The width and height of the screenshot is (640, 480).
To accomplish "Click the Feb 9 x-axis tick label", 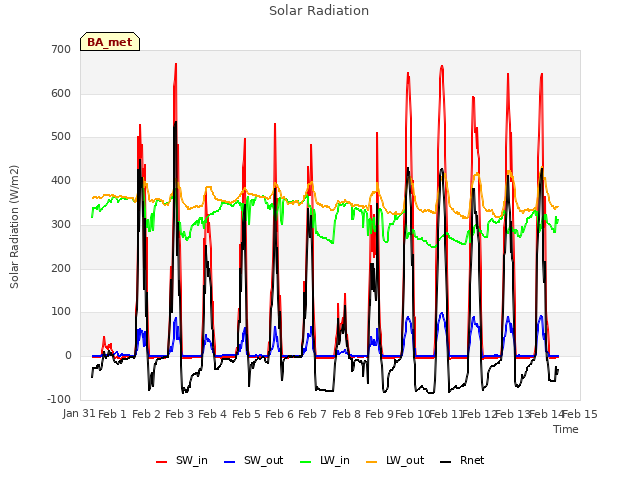I will (x=379, y=414).
